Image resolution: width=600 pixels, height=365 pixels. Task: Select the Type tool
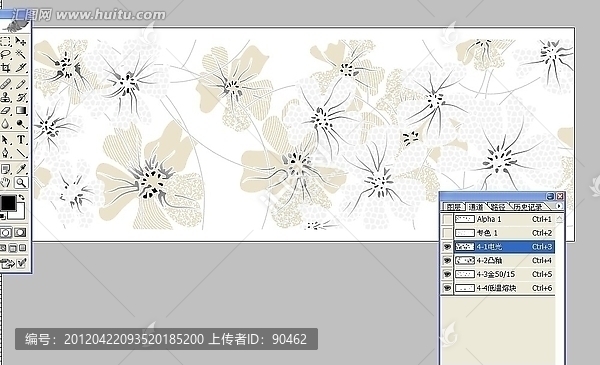pyautogui.click(x=21, y=139)
